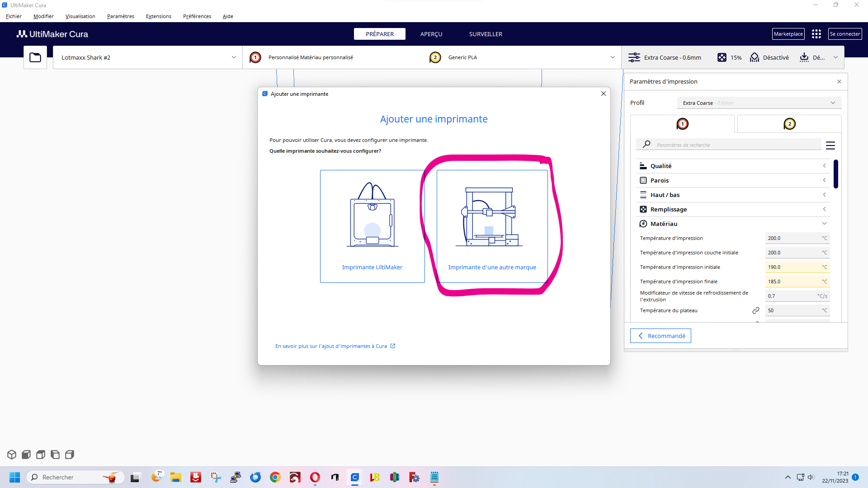Screen dimensions: 868x488
Task: Open the Extensions menu
Action: (x=159, y=16)
